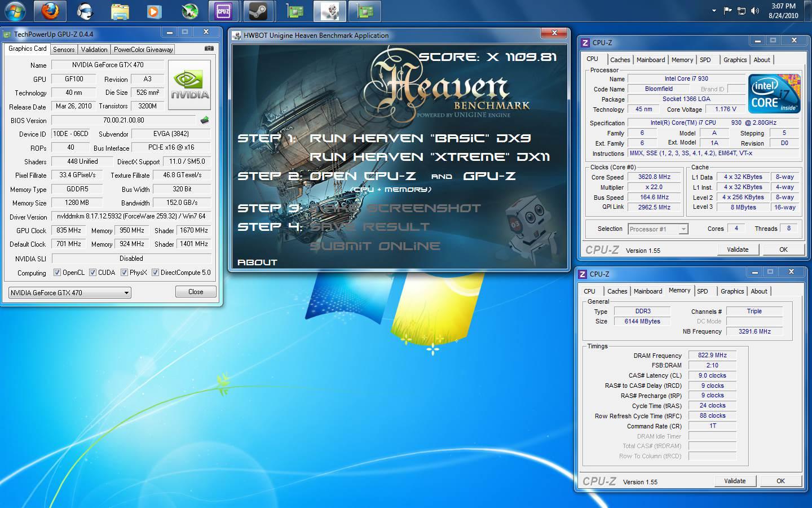Open Windows Explorer from the taskbar
Image resolution: width=812 pixels, height=508 pixels.
tap(120, 11)
